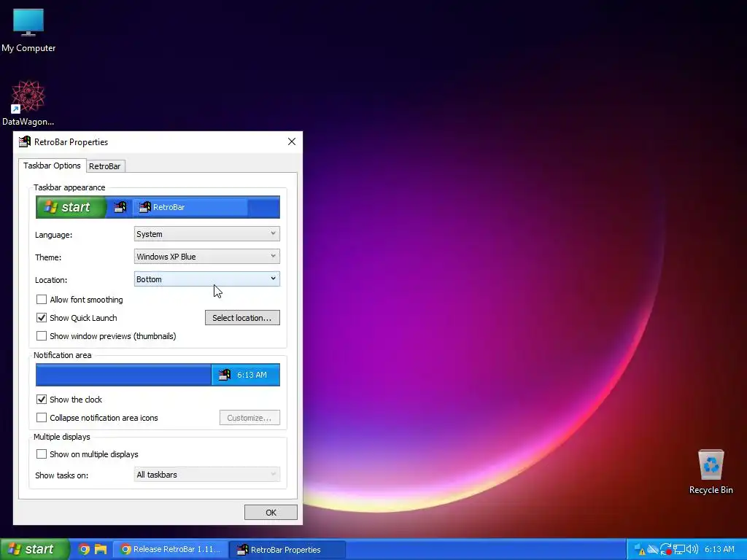Click the Taskbar appearance group heading
747x560 pixels.
(x=69, y=187)
